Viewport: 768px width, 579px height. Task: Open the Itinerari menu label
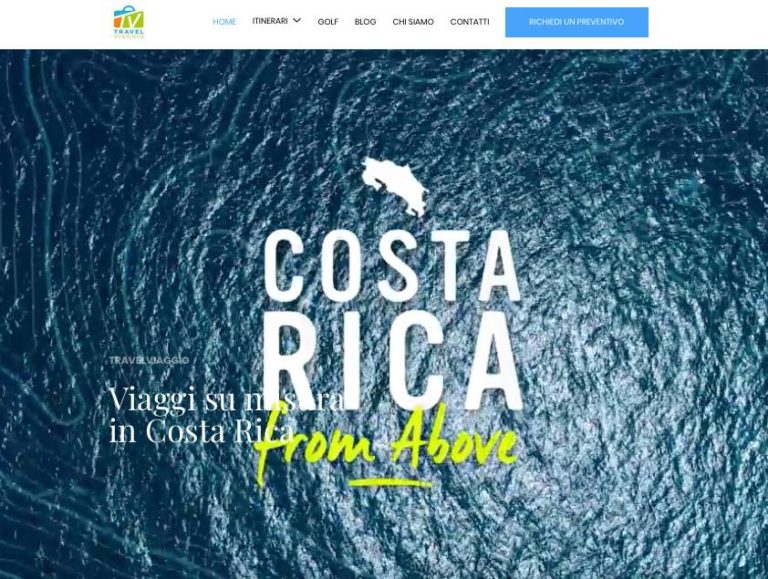tap(270, 21)
